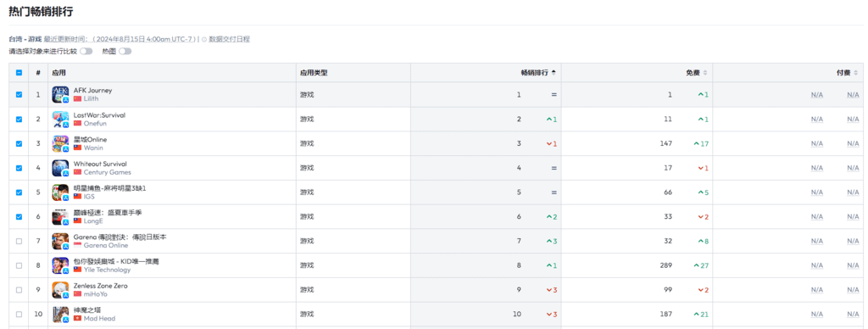Click the 最近更新时间 timestamp link
The width and height of the screenshot is (868, 329).
120,39
